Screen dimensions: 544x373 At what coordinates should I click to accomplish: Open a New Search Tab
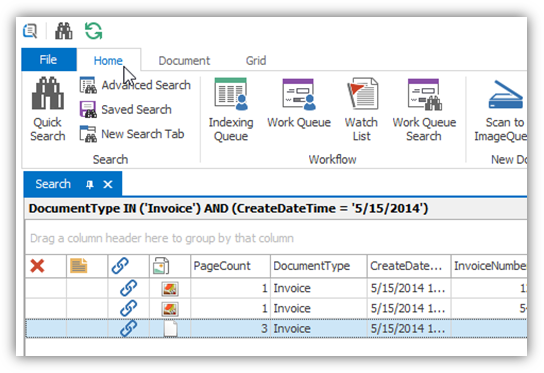132,134
